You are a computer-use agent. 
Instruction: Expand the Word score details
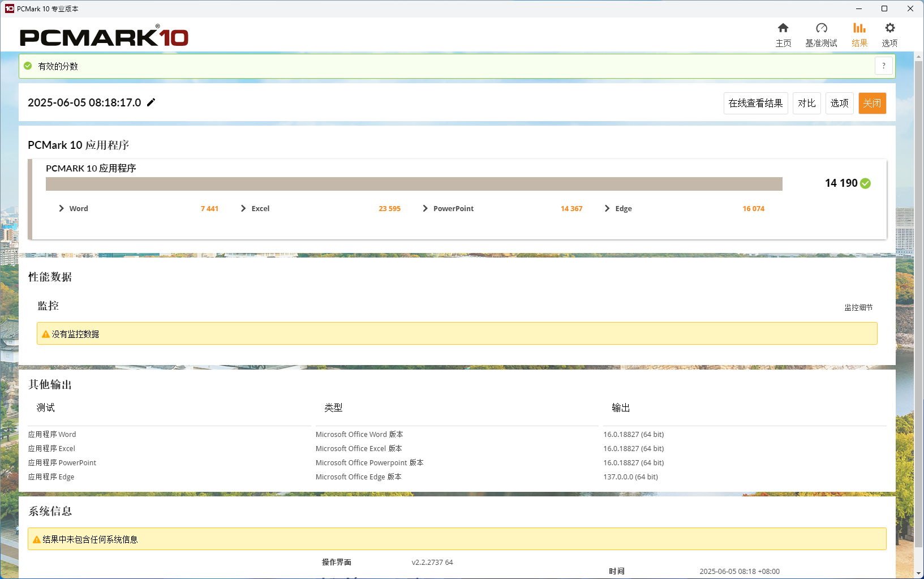pyautogui.click(x=61, y=208)
